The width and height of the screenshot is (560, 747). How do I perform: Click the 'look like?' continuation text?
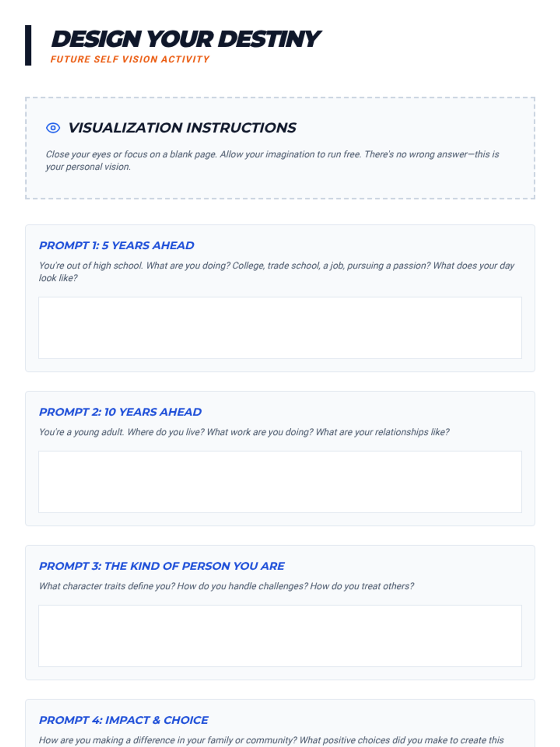(58, 278)
